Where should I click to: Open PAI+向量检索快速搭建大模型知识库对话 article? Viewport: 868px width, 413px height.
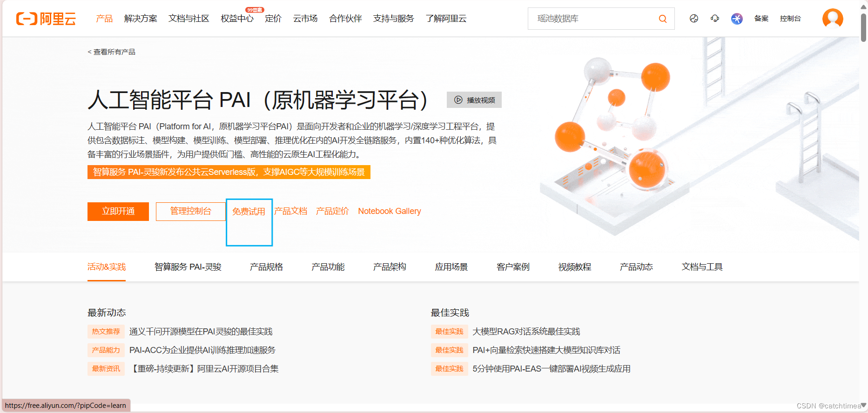546,350
